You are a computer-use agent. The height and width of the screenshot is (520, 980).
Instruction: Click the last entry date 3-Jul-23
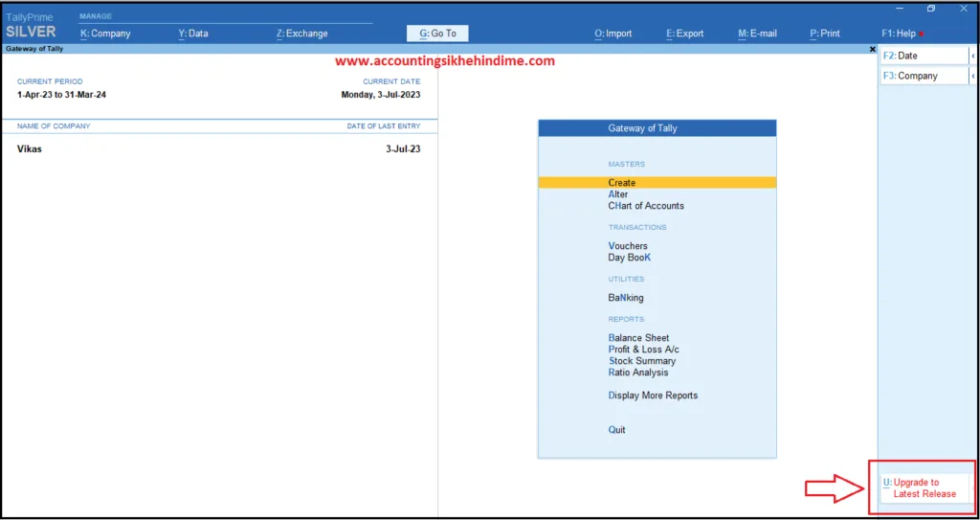[403, 149]
